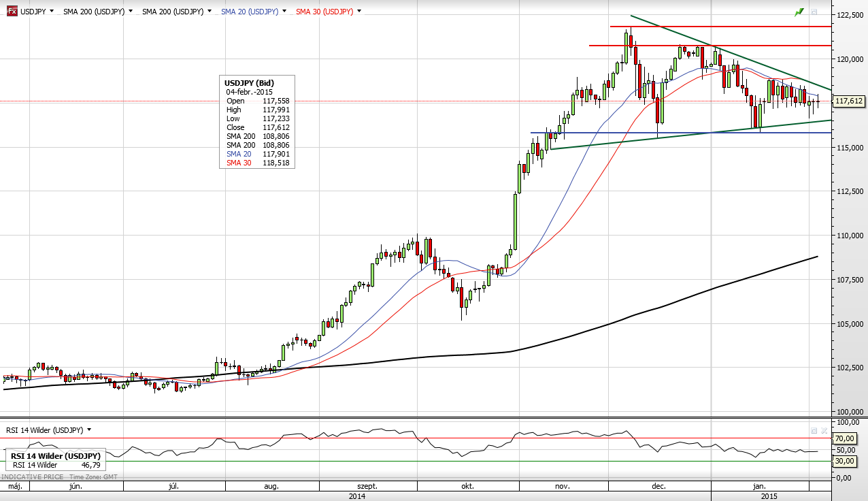Viewport: 868px width, 501px height.
Task: Open the SMA 20 (USDJPY) dropdown
Action: click(x=285, y=12)
